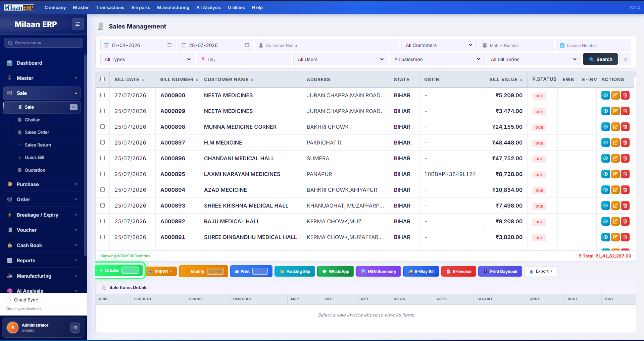Screen dimensions: 644x341
Task: Open the Company menu
Action: (55, 7)
